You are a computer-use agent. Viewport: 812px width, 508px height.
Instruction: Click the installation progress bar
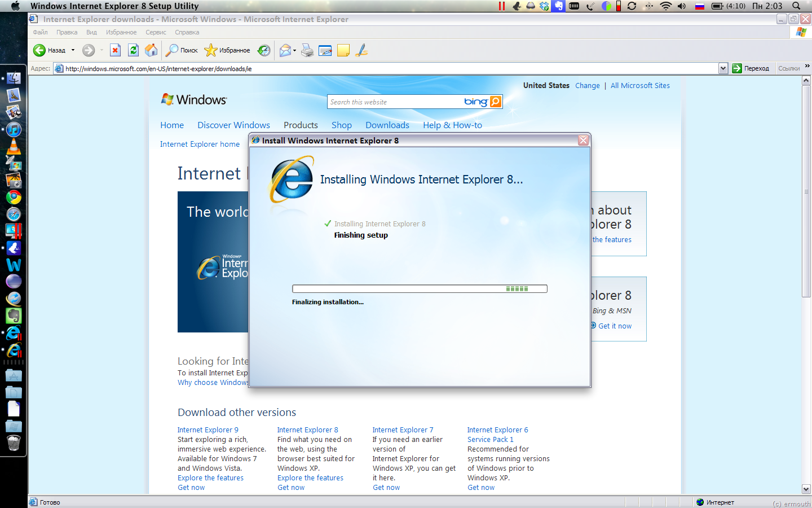(x=420, y=289)
